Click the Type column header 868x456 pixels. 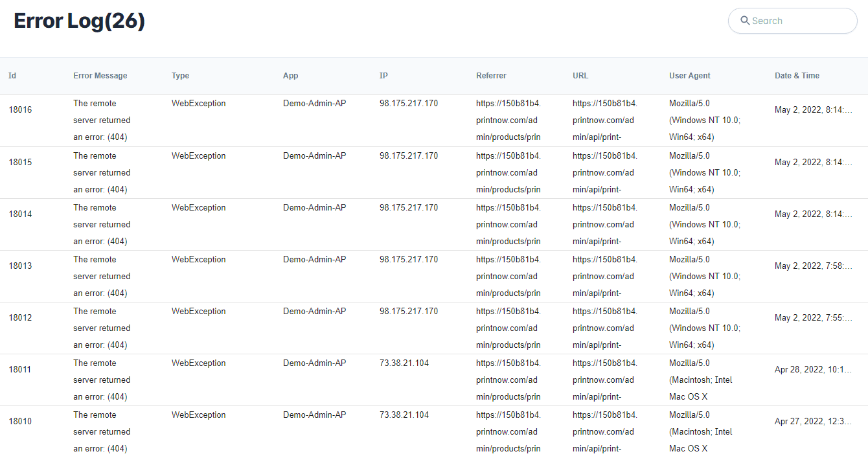pos(180,76)
